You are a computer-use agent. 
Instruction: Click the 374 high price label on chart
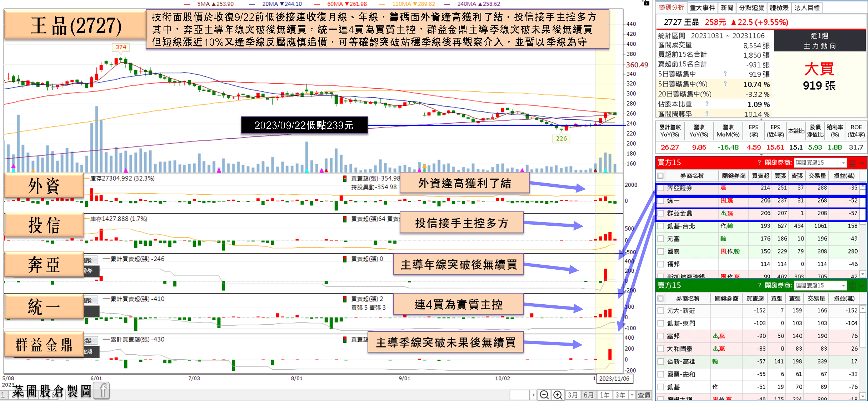pos(121,47)
